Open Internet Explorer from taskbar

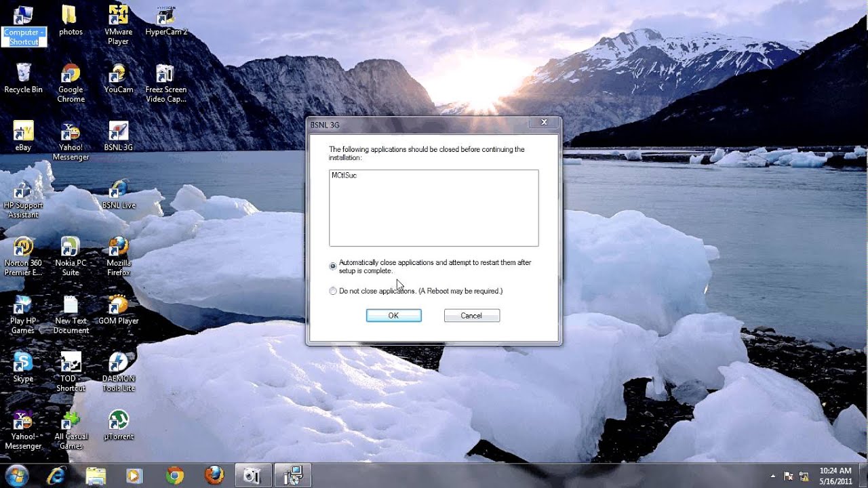point(56,476)
